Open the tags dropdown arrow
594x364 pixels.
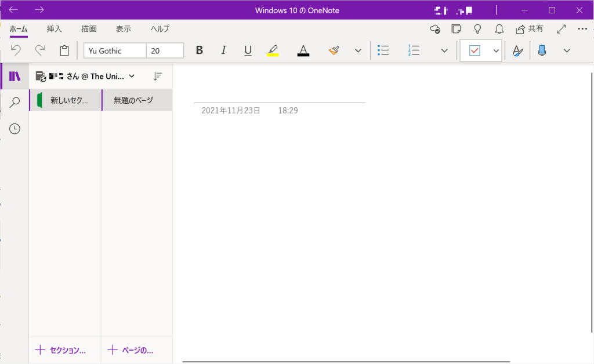pos(496,50)
